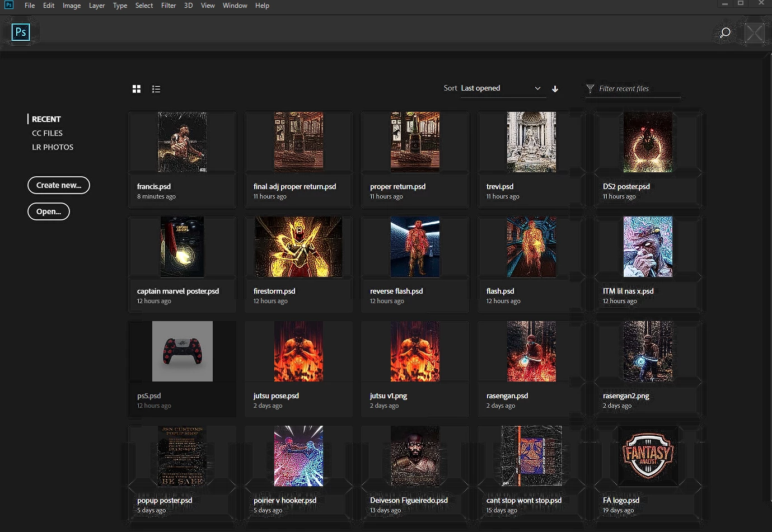The image size is (772, 532).
Task: Open the Image menu
Action: 72,6
